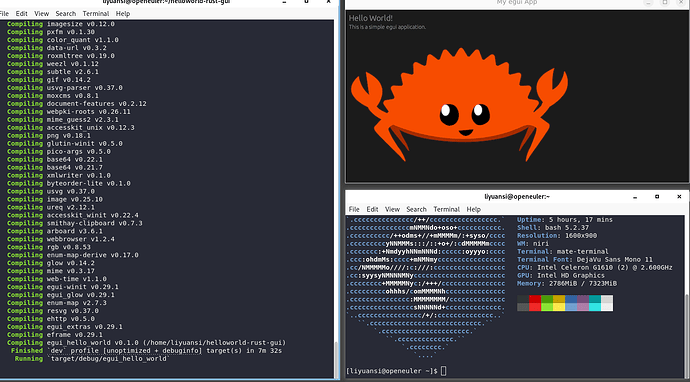690x382 pixels.
Task: Click the Ferris crab image in egui app
Action: point(459,104)
